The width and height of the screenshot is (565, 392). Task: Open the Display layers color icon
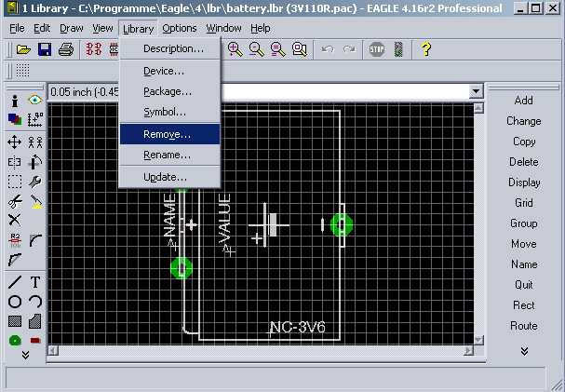pos(15,119)
